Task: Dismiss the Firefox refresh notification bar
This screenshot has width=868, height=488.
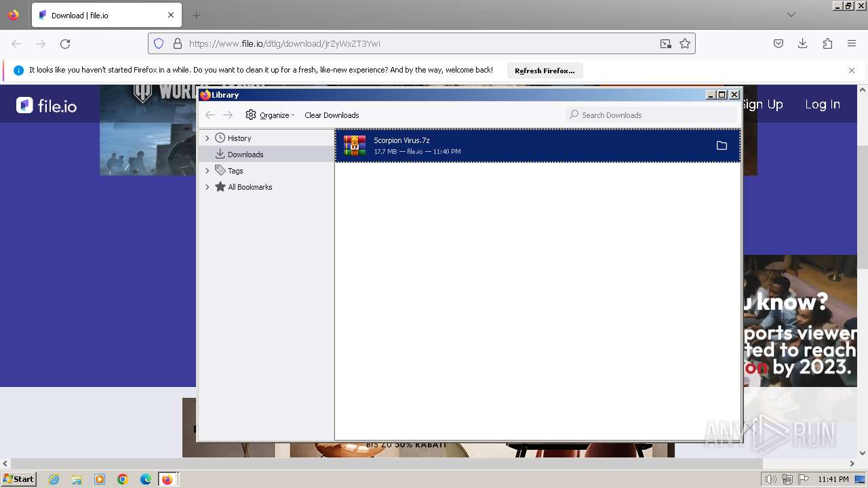Action: tap(852, 70)
